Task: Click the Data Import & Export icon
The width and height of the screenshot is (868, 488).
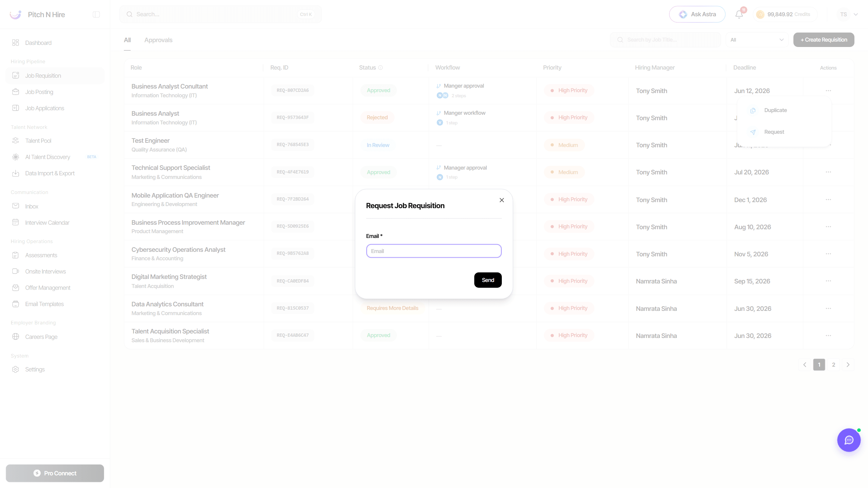Action: pos(15,173)
